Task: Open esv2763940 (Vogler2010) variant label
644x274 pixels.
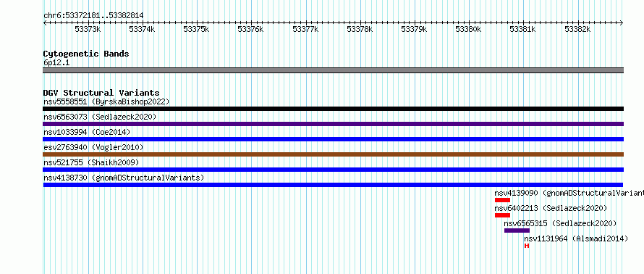Action: 93,147
